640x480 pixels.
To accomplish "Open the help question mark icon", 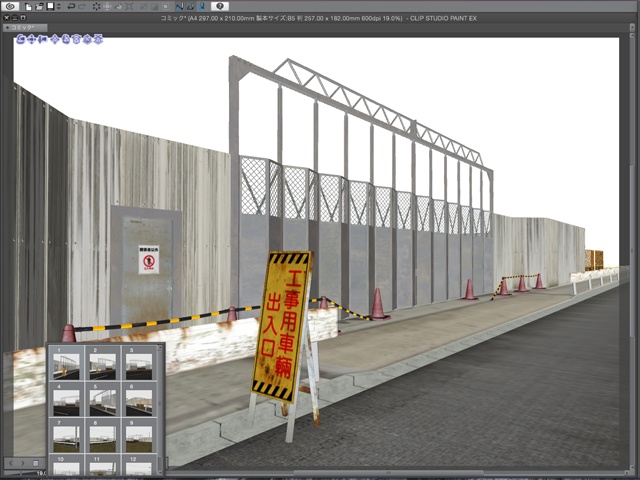I will click(x=220, y=6).
